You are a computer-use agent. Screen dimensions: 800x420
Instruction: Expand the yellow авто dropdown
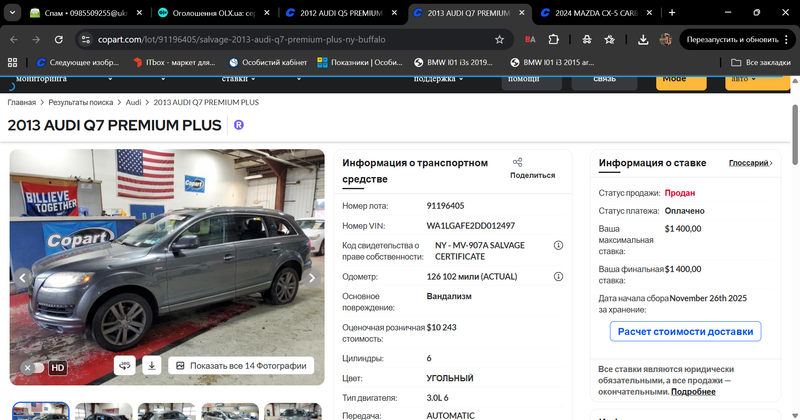(757, 82)
